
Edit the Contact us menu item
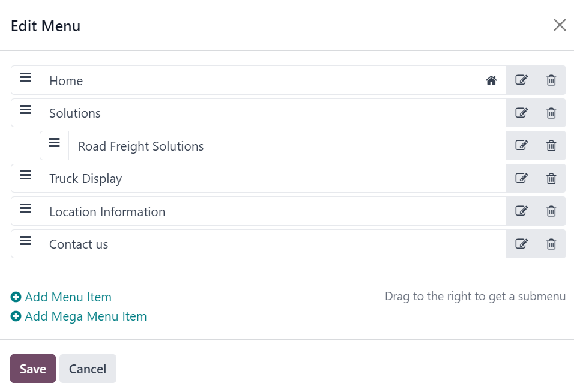(521, 244)
